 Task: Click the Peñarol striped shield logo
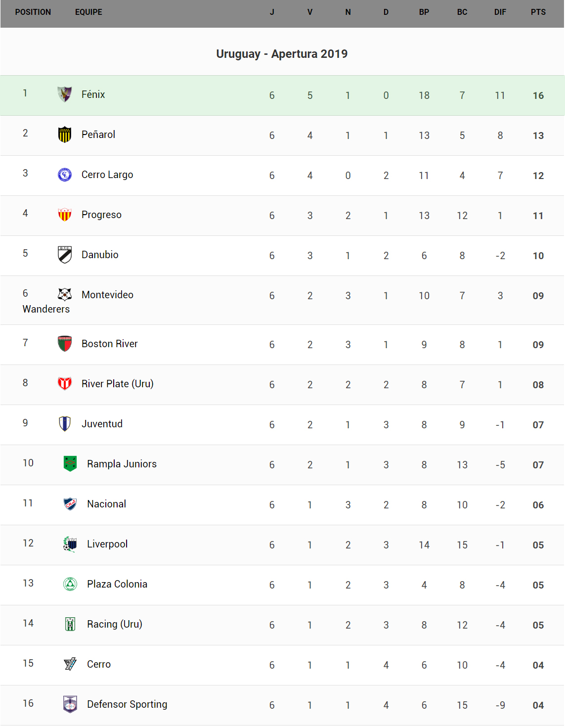[65, 134]
